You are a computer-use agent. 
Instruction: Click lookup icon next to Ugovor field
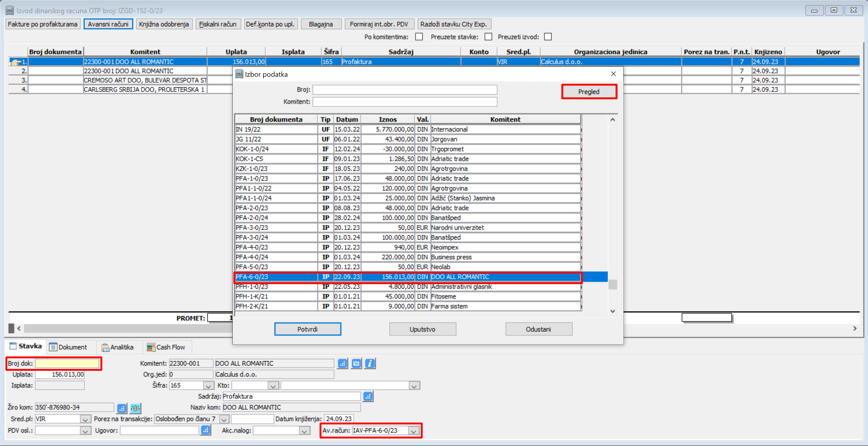point(205,430)
